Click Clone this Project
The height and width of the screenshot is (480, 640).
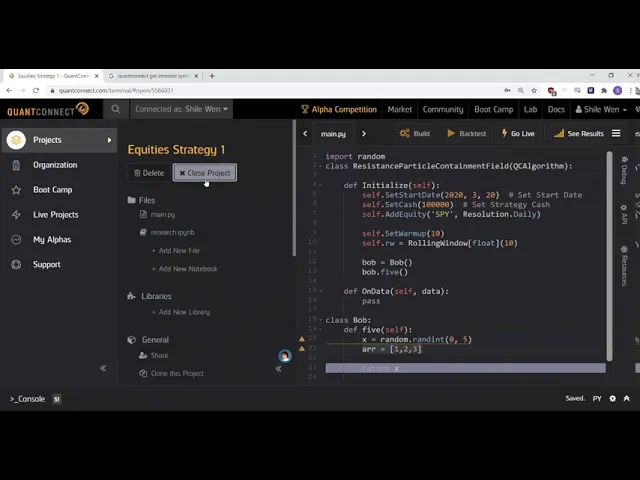(x=171, y=373)
